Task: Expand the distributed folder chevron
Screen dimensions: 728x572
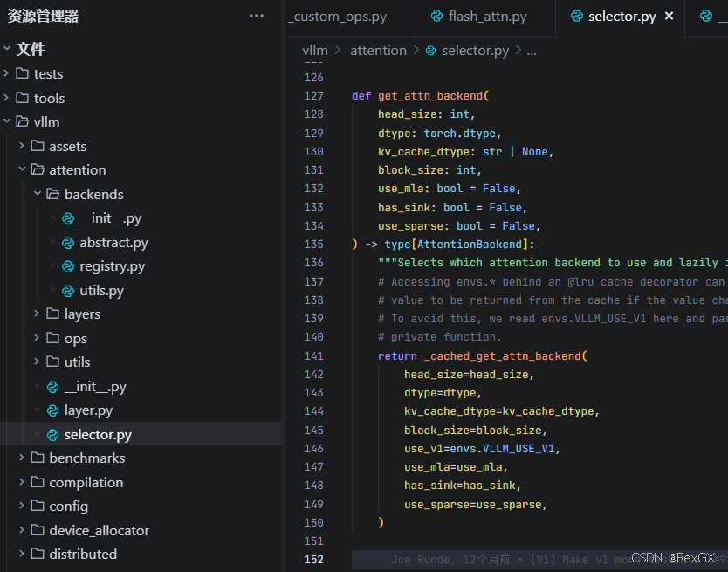Action: [x=21, y=554]
